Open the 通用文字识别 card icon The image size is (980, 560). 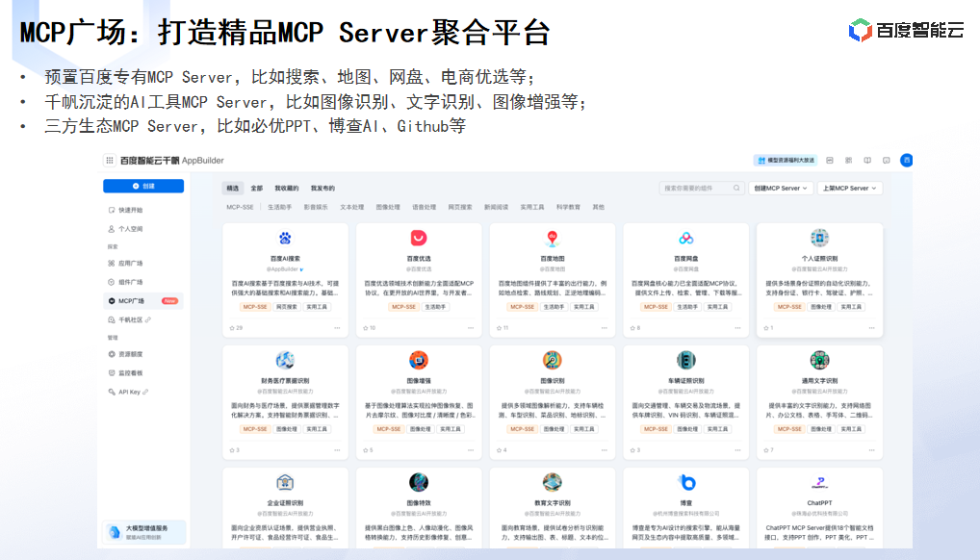pos(819,360)
